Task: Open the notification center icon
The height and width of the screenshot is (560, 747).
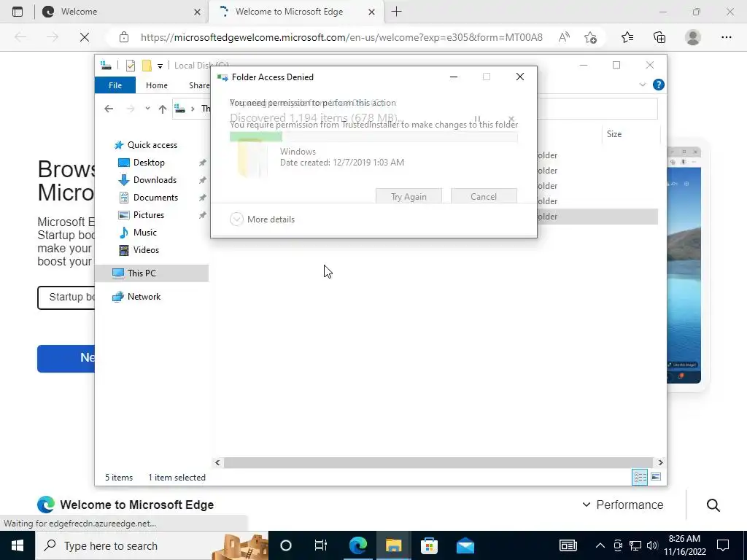Action: 723,545
